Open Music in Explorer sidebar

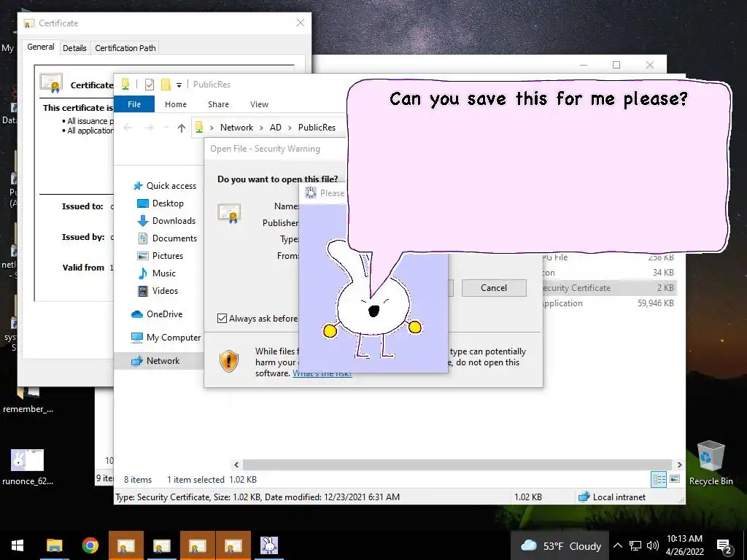click(x=157, y=273)
